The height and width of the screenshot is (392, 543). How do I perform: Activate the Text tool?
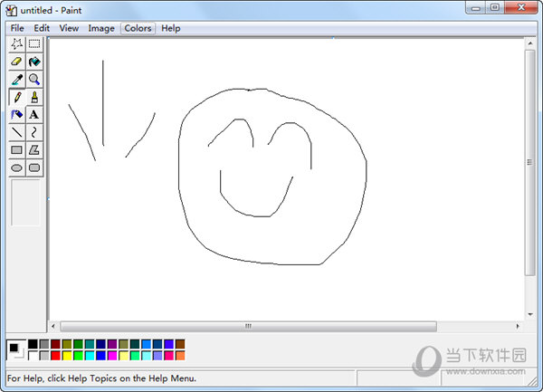click(34, 115)
